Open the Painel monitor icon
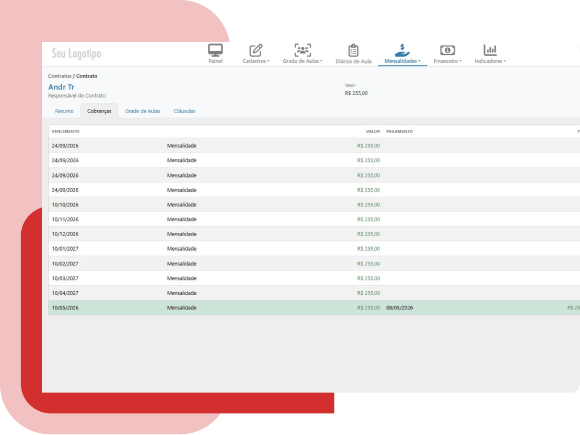This screenshot has height=435, width=580. point(215,50)
